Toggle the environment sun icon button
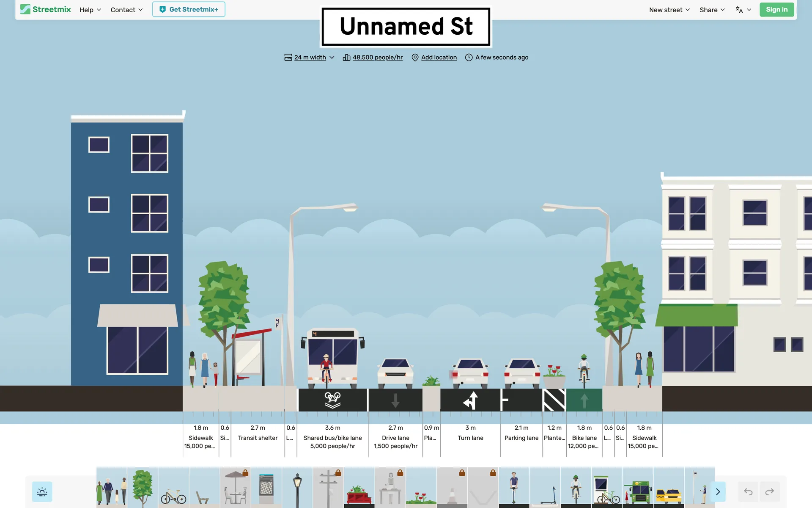Image resolution: width=812 pixels, height=508 pixels. 42,491
